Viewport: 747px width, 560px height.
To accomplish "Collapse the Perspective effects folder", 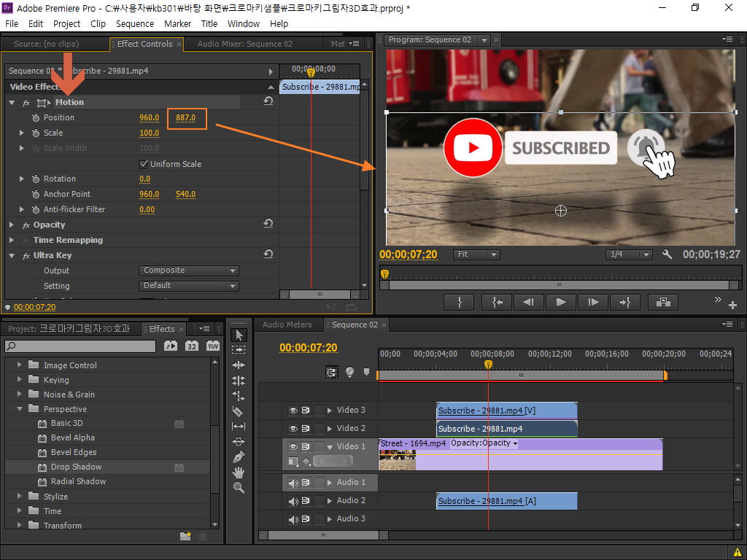I will pyautogui.click(x=20, y=409).
